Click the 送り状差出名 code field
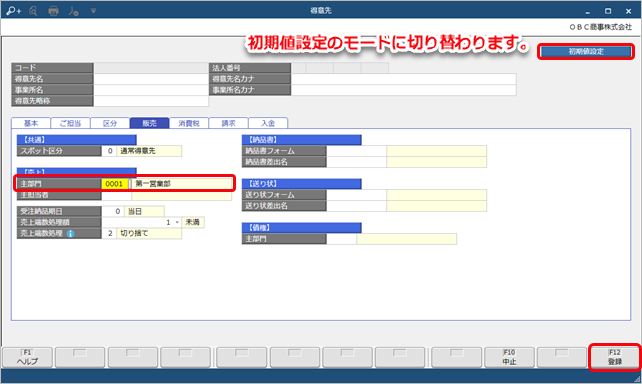Image resolution: width=642 pixels, height=384 pixels. [356, 206]
